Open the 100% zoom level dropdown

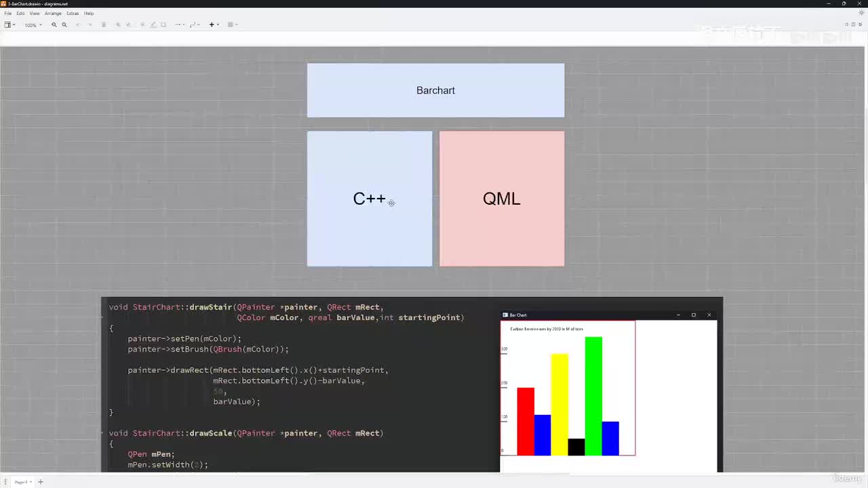coord(33,25)
